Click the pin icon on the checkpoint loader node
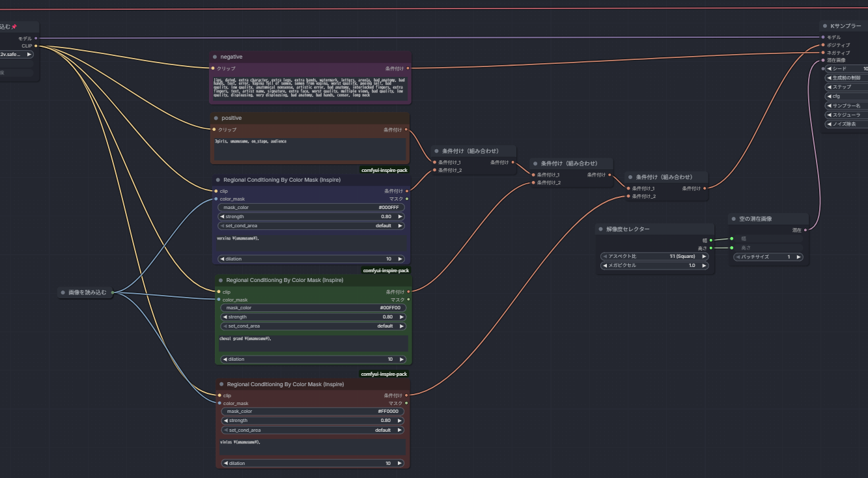The height and width of the screenshot is (478, 868). click(x=14, y=27)
